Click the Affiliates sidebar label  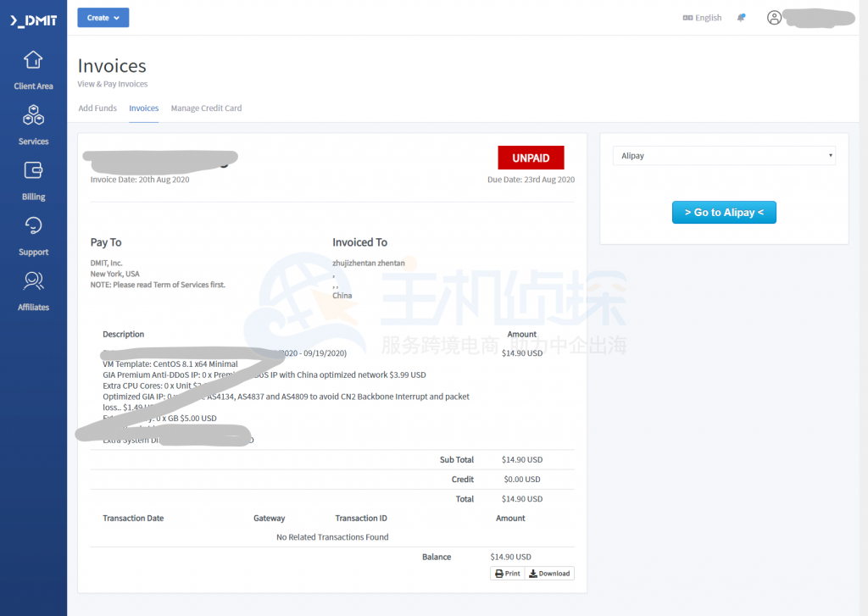tap(33, 308)
